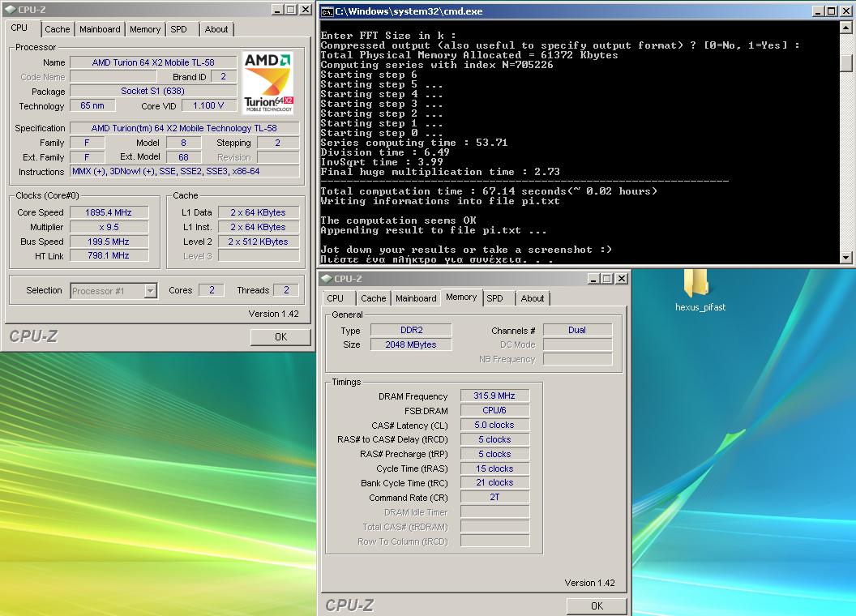Open the Processor #1 selection dropdown
The width and height of the screenshot is (856, 616).
coord(150,290)
